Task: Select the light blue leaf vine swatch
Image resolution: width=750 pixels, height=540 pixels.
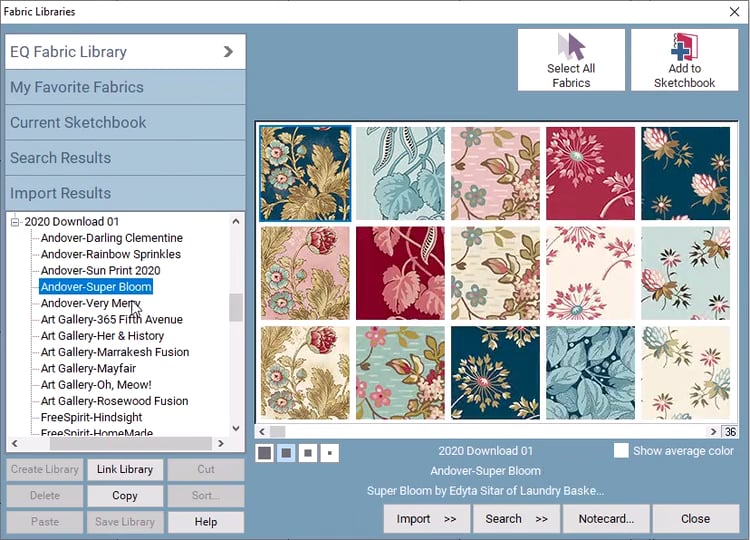Action: click(x=400, y=173)
